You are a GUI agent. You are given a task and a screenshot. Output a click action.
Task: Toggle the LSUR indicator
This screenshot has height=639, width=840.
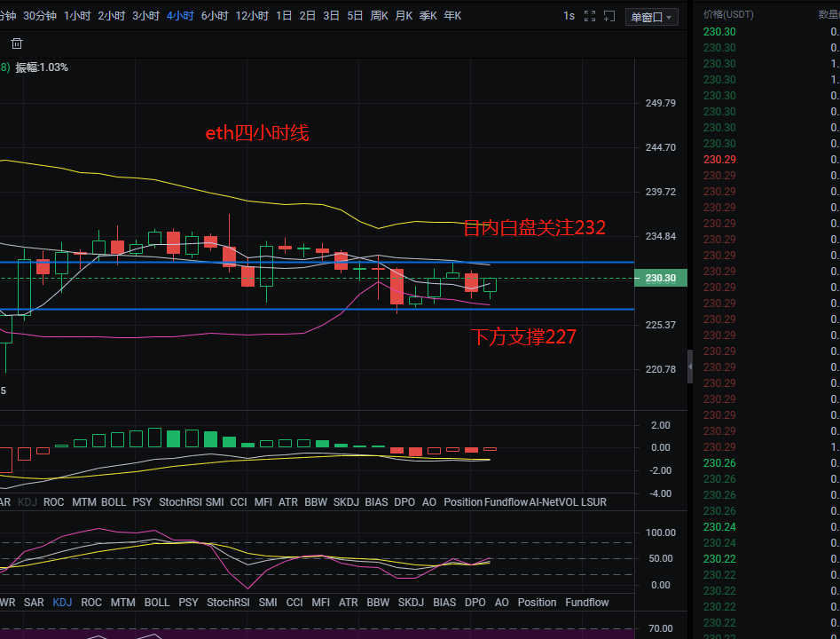pyautogui.click(x=593, y=502)
